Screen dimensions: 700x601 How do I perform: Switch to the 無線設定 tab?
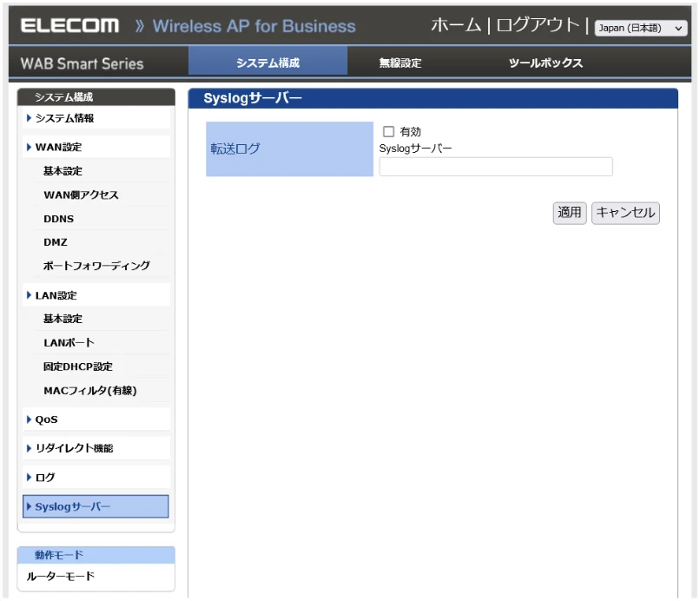(400, 63)
